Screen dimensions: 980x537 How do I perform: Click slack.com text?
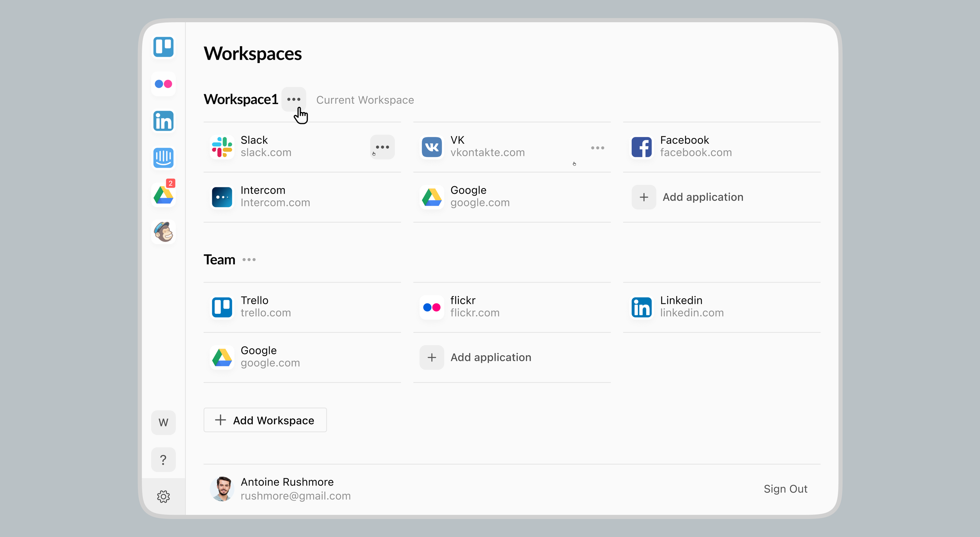tap(266, 153)
